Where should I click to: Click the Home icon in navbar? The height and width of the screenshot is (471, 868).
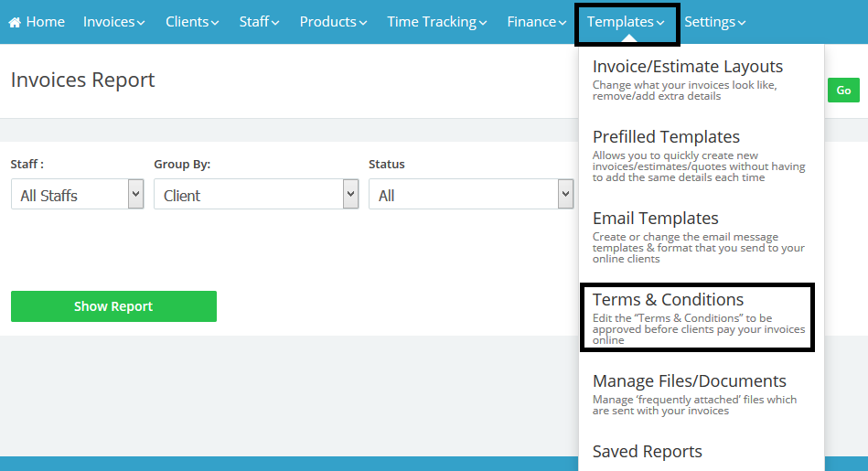[x=15, y=22]
